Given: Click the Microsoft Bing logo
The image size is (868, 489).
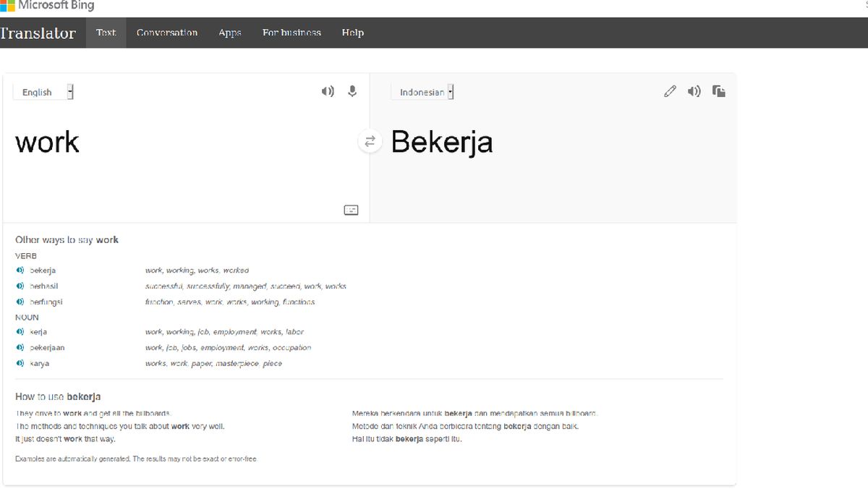Looking at the screenshot, I should coord(47,6).
